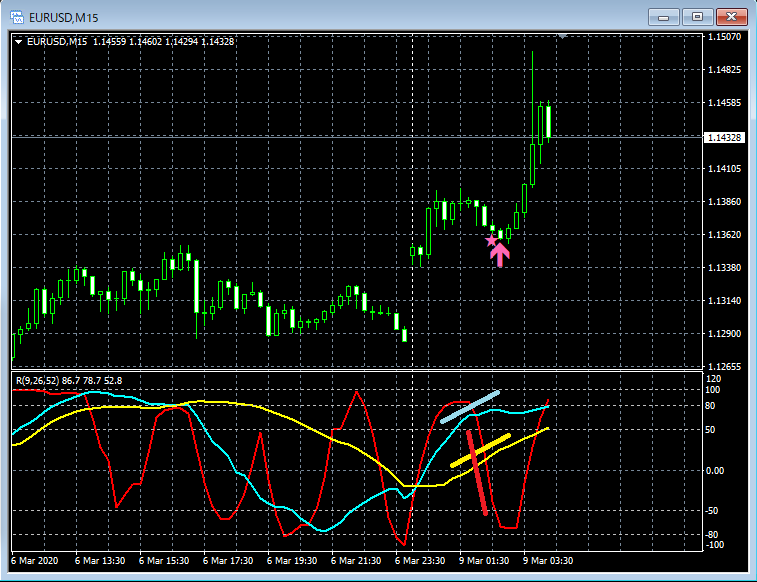Click the time label 9 Mar 01:30
Image resolution: width=757 pixels, height=582 pixels.
(484, 560)
